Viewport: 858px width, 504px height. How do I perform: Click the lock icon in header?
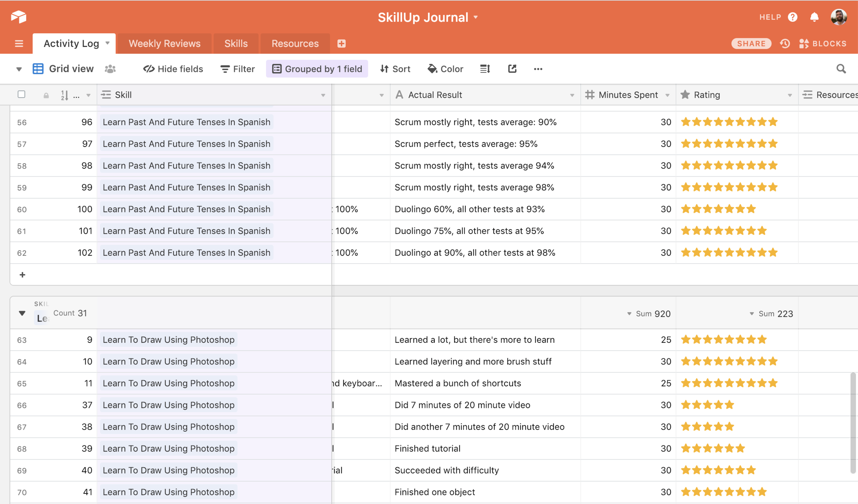click(x=46, y=95)
